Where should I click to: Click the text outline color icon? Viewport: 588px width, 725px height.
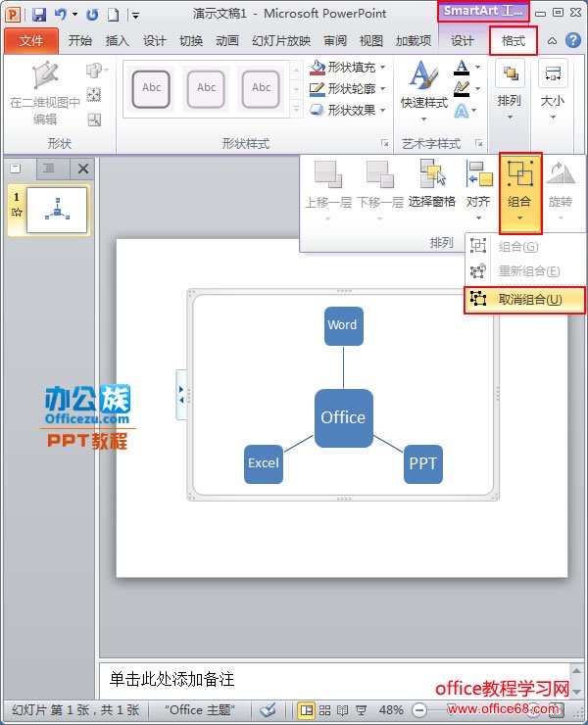tap(462, 89)
